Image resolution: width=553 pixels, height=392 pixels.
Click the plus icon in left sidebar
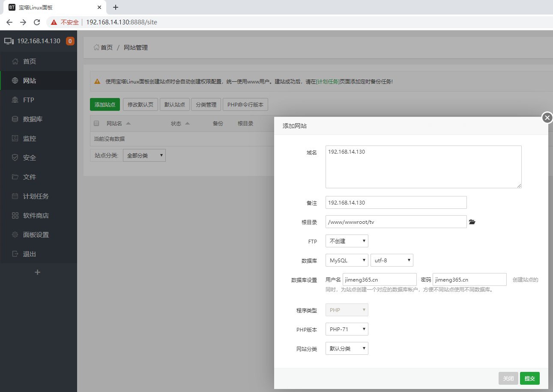coord(38,272)
